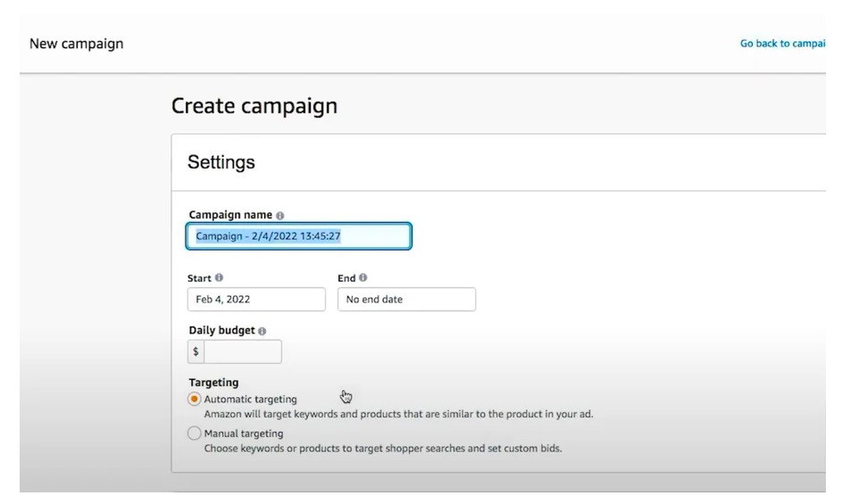
Task: Click the info icon next to Start
Action: coord(220,278)
